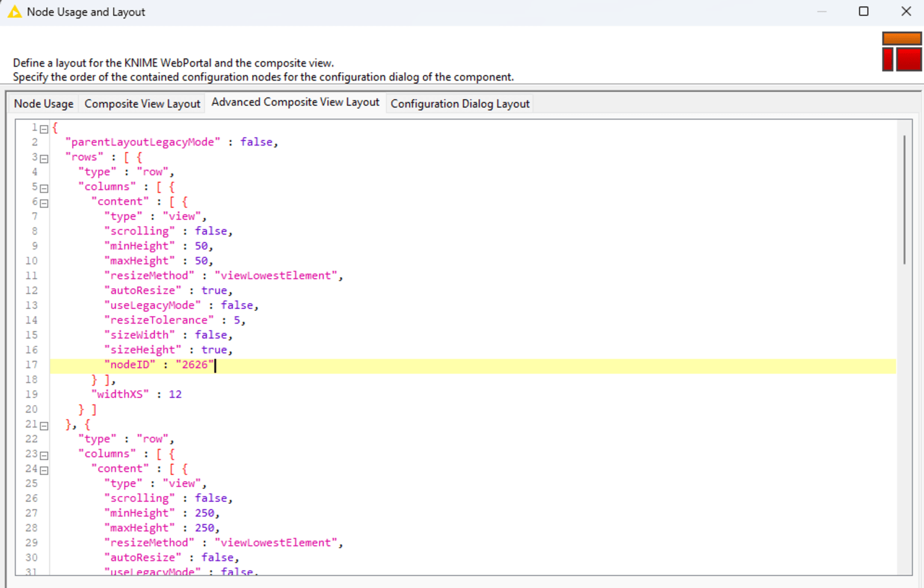Image resolution: width=924 pixels, height=588 pixels.
Task: Switch to the Node Usage tab
Action: pyautogui.click(x=43, y=103)
